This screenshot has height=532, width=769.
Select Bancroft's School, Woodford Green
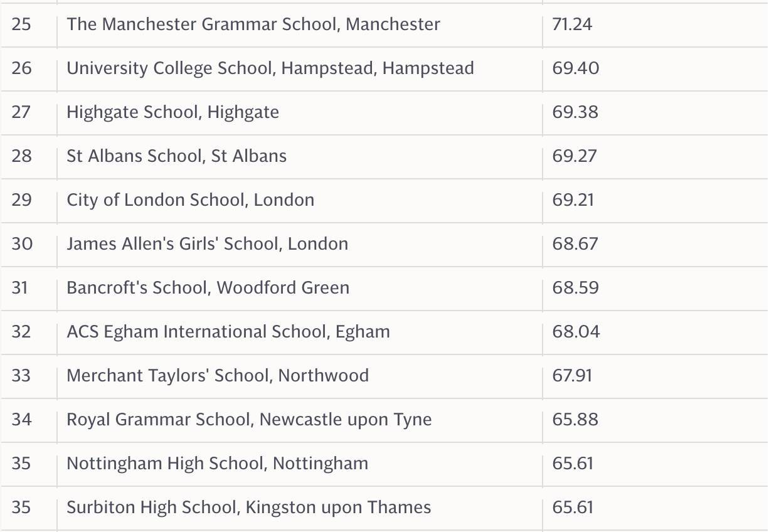click(x=208, y=288)
